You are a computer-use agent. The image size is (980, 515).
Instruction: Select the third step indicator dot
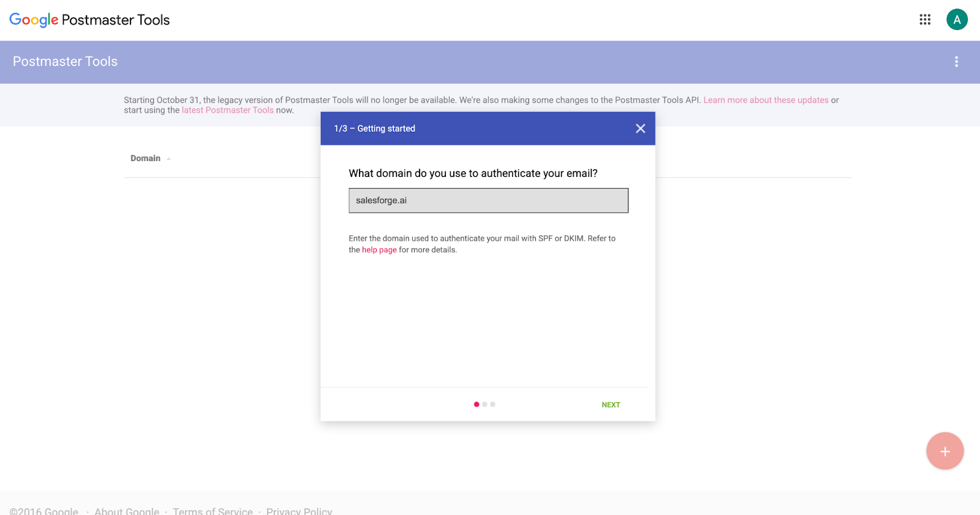(x=492, y=404)
